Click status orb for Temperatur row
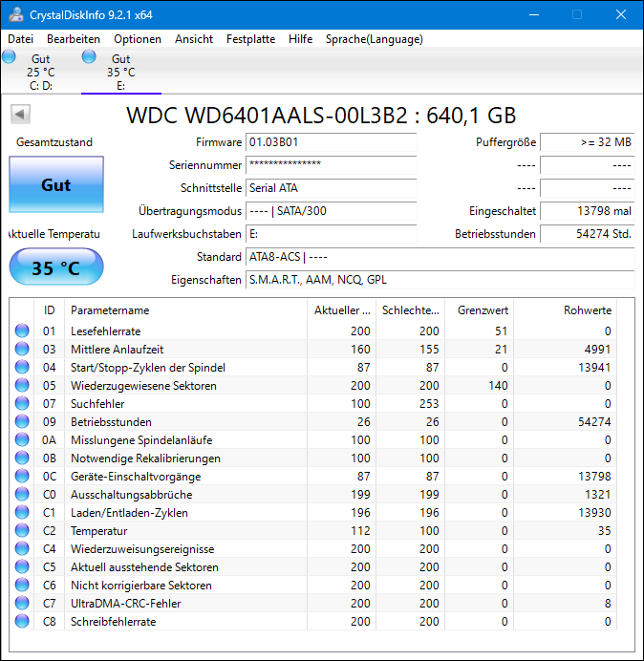This screenshot has height=661, width=644. pyautogui.click(x=22, y=530)
